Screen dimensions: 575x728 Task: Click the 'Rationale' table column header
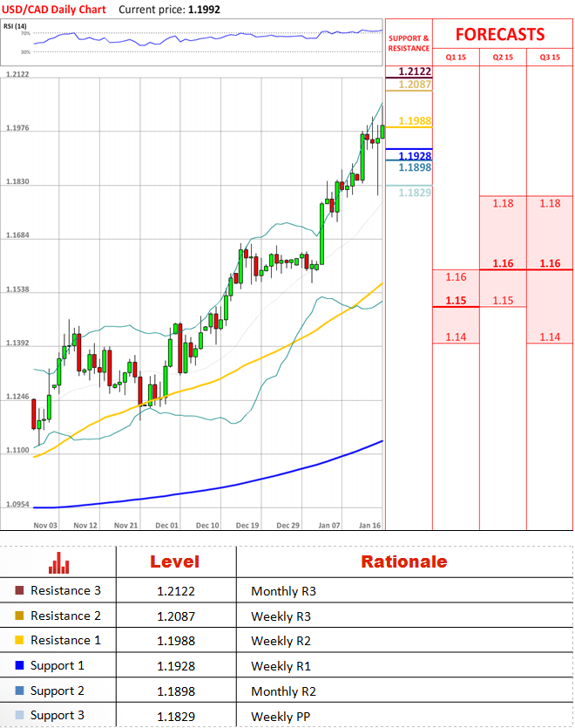coord(404,561)
